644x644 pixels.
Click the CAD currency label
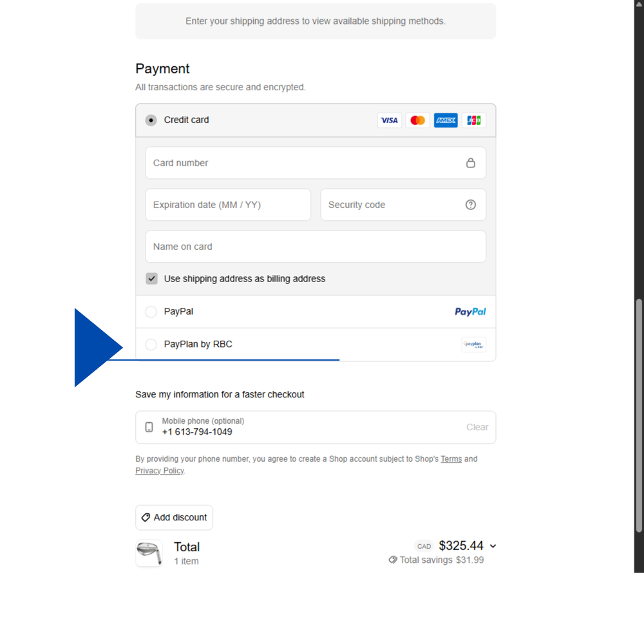(x=424, y=546)
